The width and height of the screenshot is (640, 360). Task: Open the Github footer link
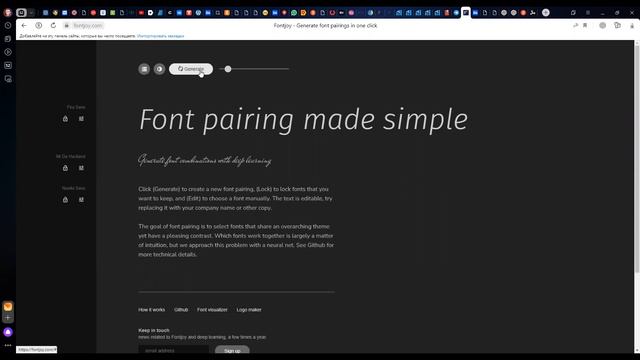pyautogui.click(x=181, y=310)
